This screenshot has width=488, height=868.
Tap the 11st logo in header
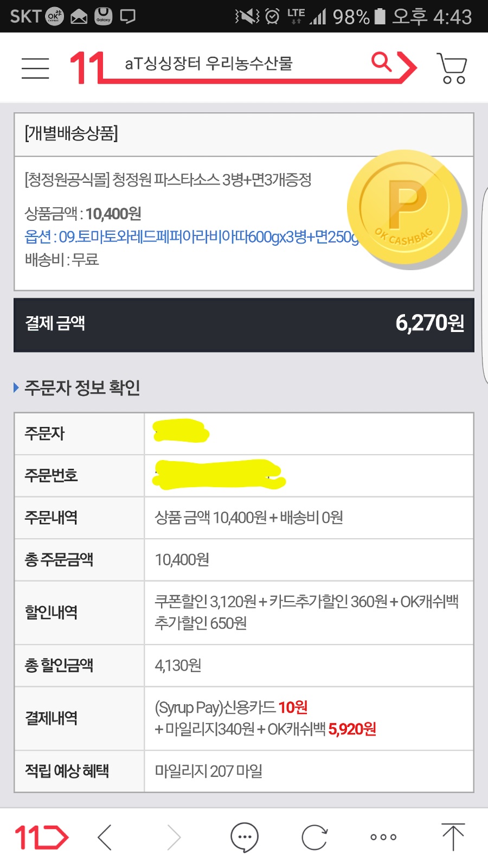(x=87, y=68)
